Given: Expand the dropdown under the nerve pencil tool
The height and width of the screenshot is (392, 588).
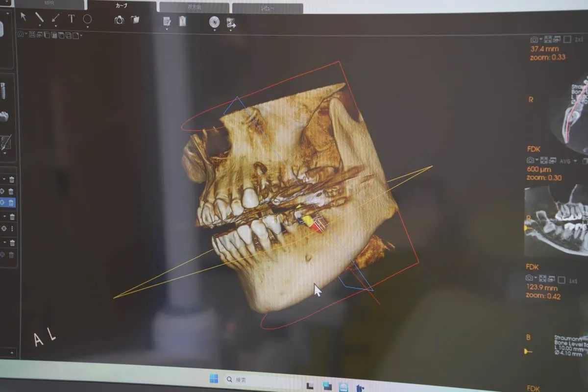Looking at the screenshot, I should (4, 153).
